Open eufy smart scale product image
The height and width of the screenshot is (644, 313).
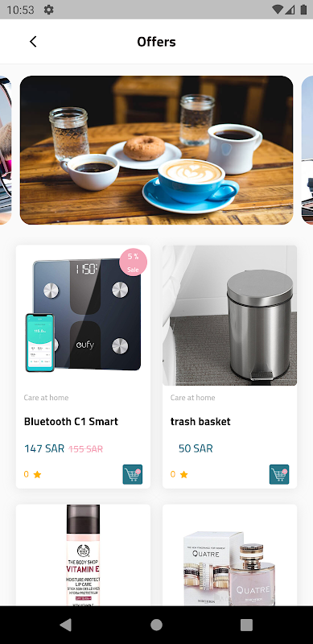(83, 316)
